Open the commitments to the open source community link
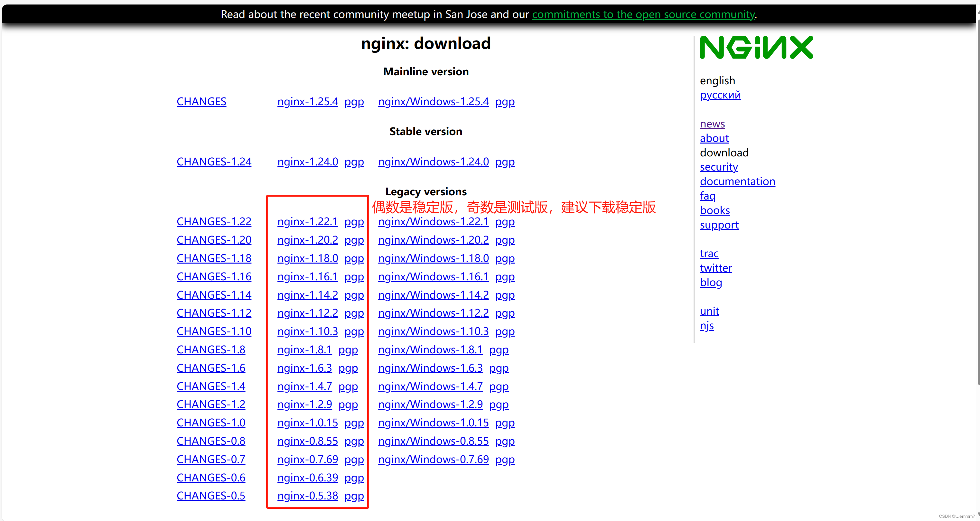 pyautogui.click(x=643, y=14)
